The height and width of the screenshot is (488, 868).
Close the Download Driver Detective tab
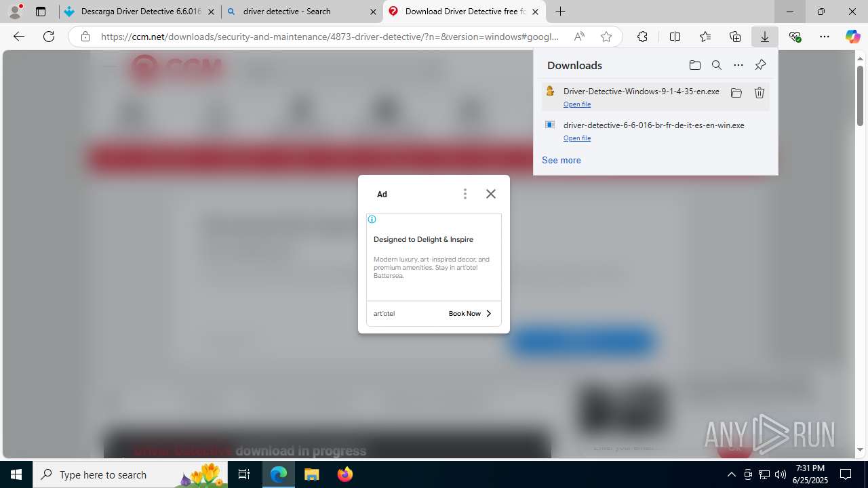pos(535,12)
